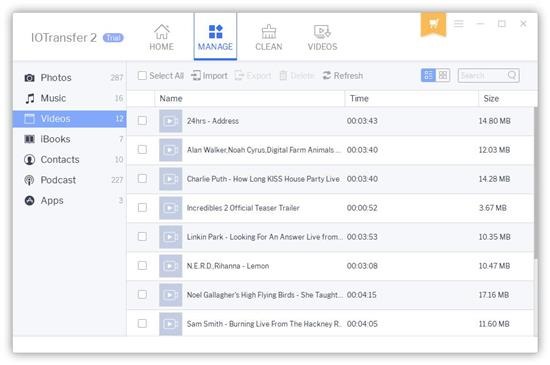Select N.E.R.D, Rihanna - Lemon title
This screenshot has height=365, width=550.
point(228,266)
